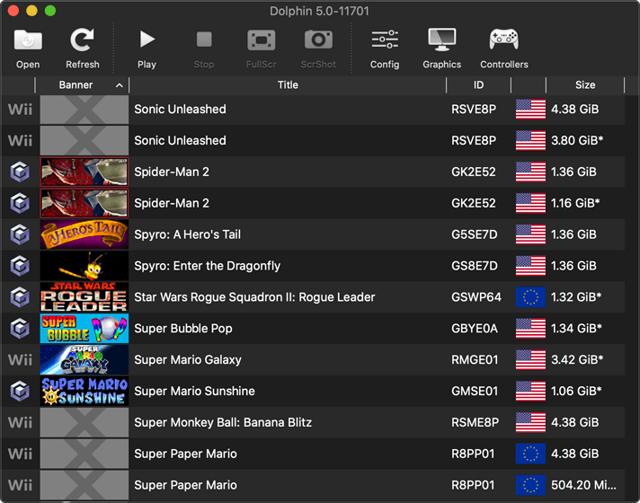Image resolution: width=640 pixels, height=503 pixels.
Task: Click the GameCube icon for Super Bubble Pop
Action: coord(20,328)
